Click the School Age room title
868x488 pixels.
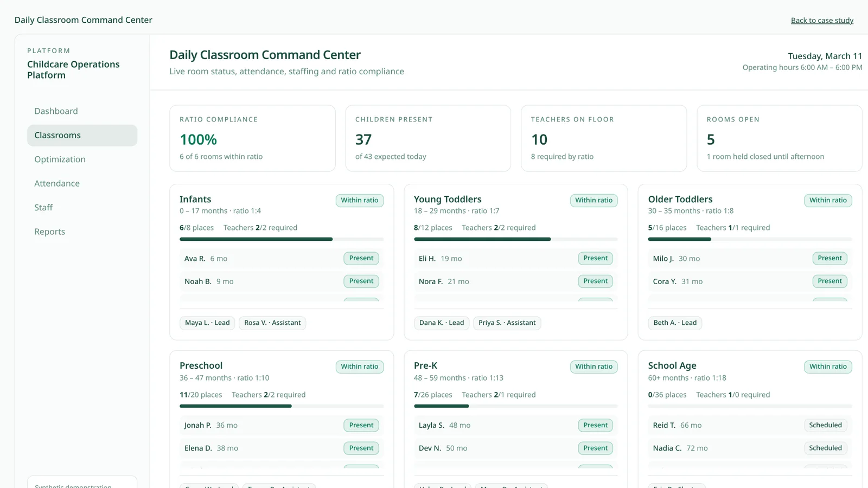[672, 366]
